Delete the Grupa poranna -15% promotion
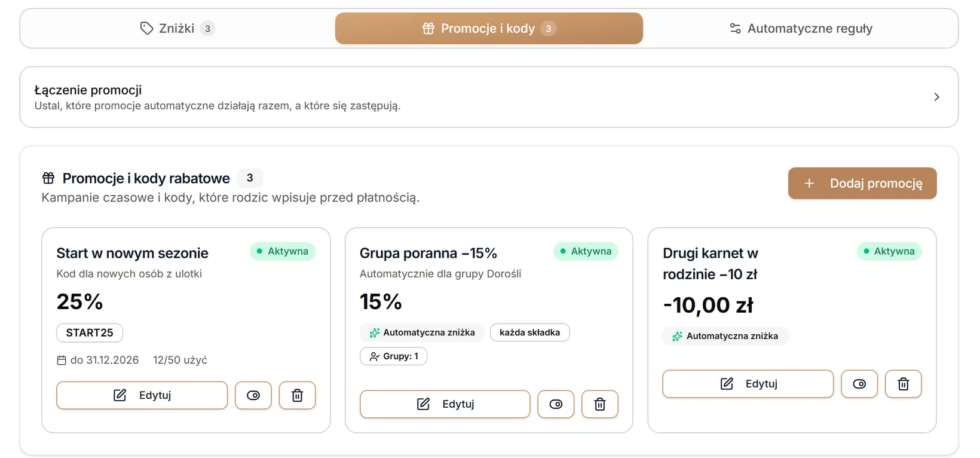Image resolution: width=980 pixels, height=458 pixels. [x=600, y=404]
